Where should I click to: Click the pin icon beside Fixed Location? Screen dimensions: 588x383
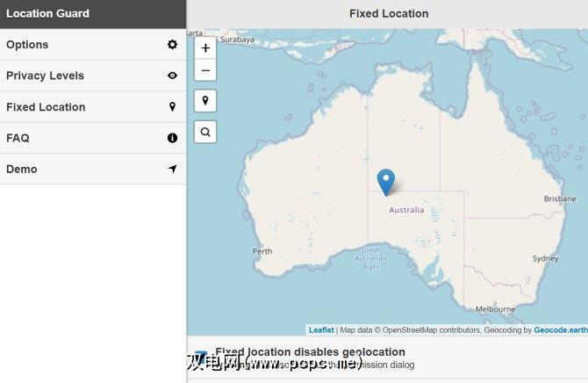click(x=172, y=106)
